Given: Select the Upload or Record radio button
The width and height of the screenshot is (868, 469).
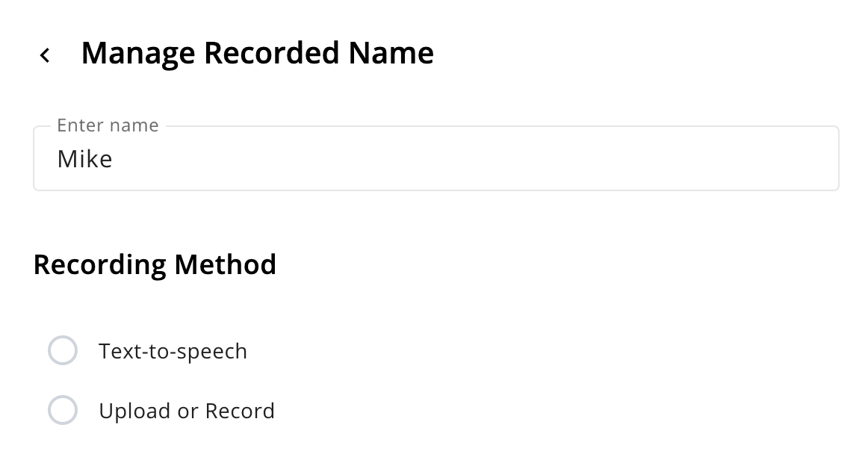Looking at the screenshot, I should [63, 410].
